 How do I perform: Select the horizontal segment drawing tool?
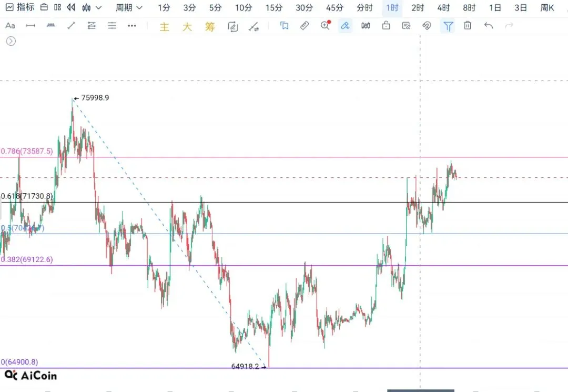pos(31,26)
